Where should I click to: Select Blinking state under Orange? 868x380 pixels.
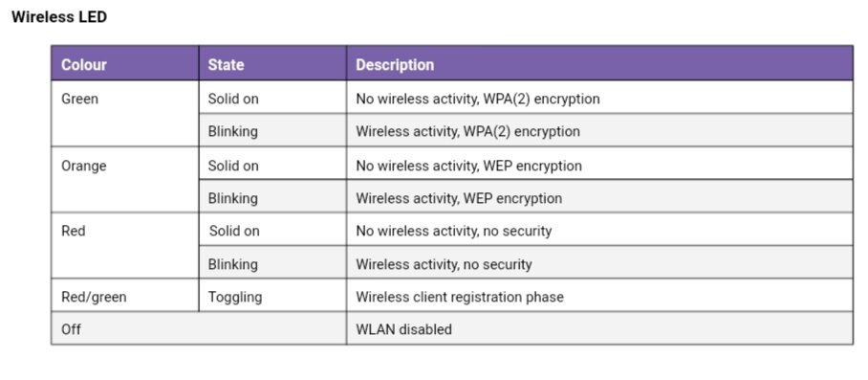click(x=272, y=196)
